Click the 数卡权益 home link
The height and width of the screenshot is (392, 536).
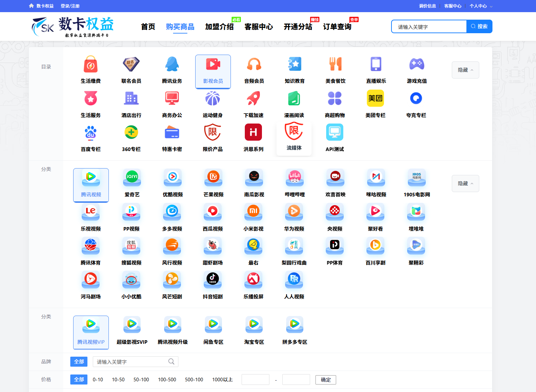[x=41, y=6]
